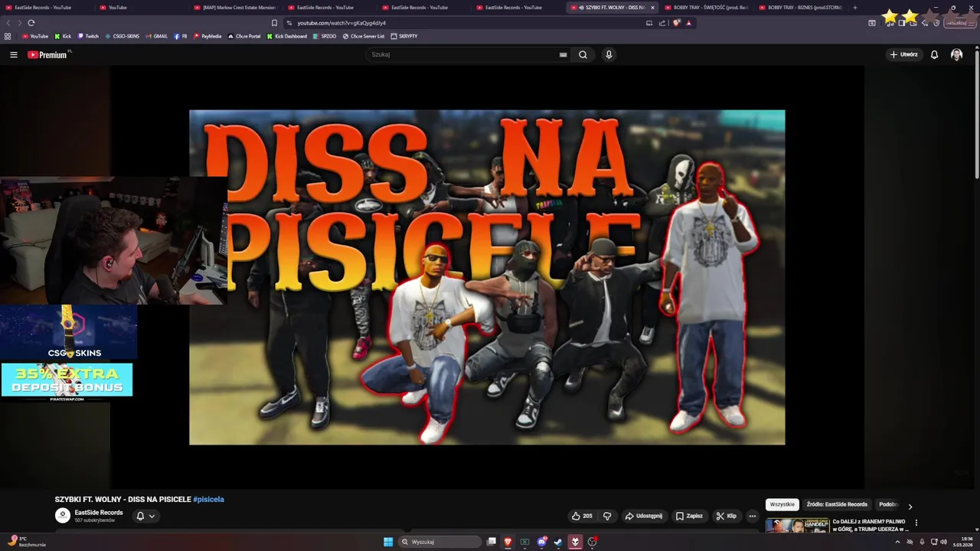This screenshot has width=980, height=551.
Task: Open CSGO-SKINS bookmark
Action: tap(122, 36)
